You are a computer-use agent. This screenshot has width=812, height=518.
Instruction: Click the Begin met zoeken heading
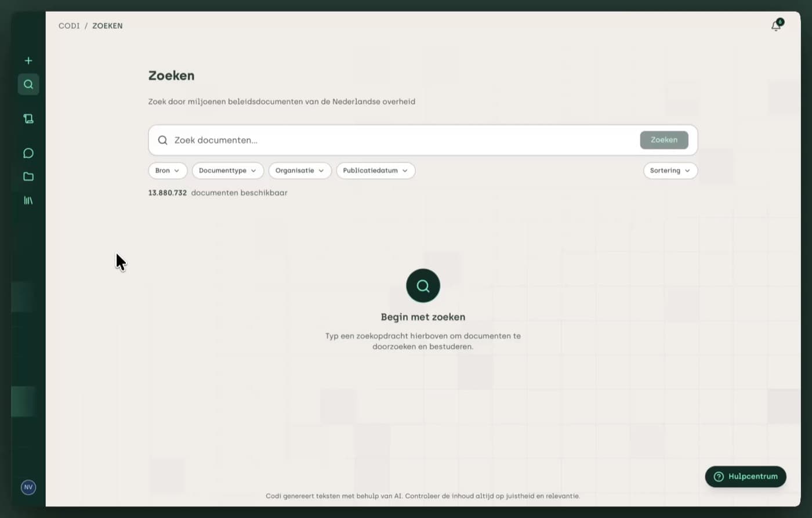pos(423,317)
